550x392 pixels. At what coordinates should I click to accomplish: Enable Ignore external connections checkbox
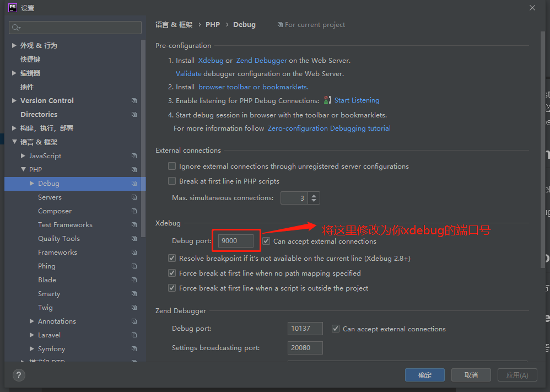point(172,166)
